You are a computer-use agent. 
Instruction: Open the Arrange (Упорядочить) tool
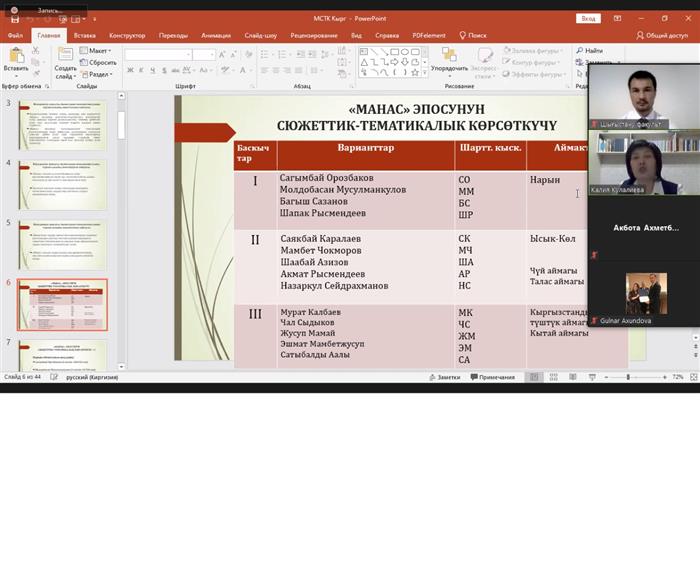449,58
